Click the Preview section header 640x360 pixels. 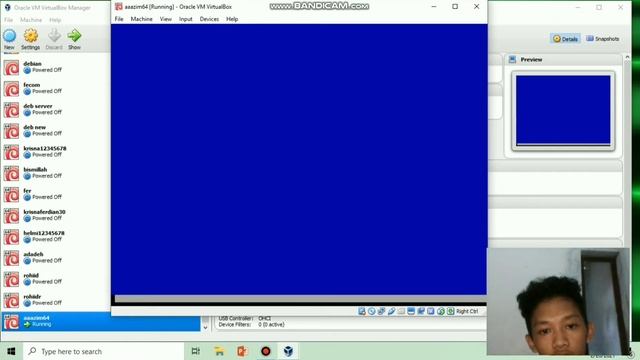(563, 60)
